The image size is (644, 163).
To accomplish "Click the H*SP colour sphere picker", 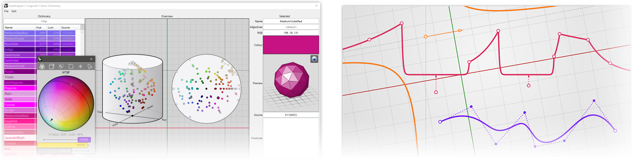I will [x=66, y=103].
